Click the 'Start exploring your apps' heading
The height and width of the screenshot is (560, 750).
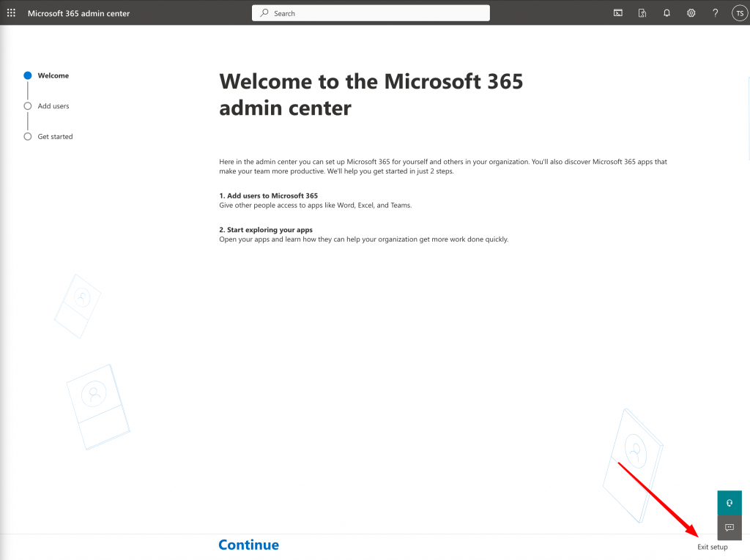click(x=265, y=230)
